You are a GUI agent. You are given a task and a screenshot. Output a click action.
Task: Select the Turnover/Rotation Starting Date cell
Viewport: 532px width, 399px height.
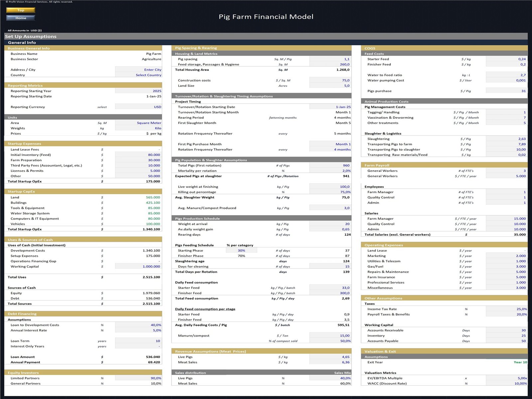pyautogui.click(x=330, y=107)
